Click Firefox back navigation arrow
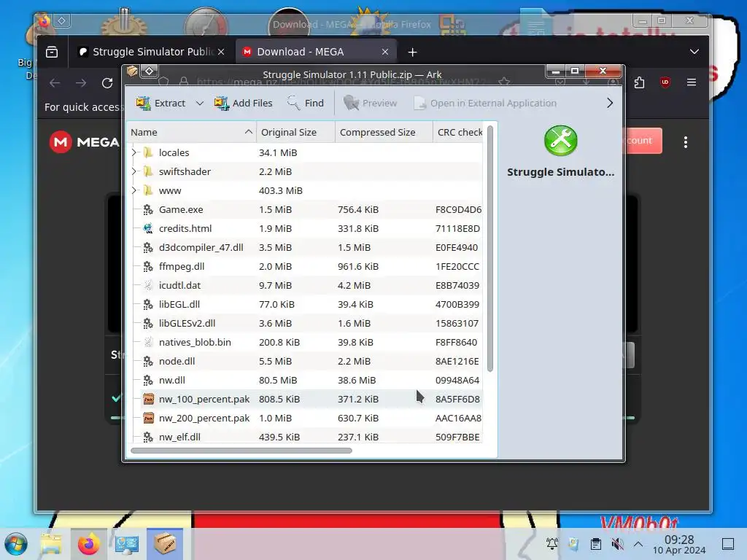The image size is (747, 560). 55,83
